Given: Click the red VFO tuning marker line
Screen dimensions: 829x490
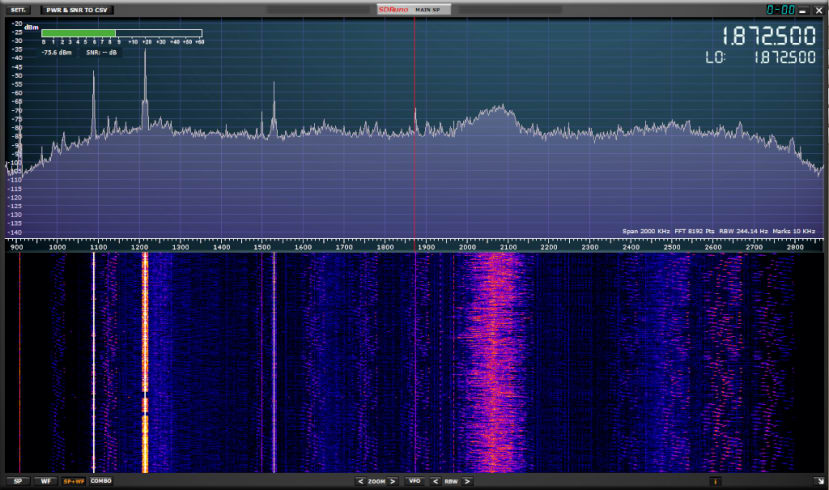Looking at the screenshot, I should click(414, 127).
